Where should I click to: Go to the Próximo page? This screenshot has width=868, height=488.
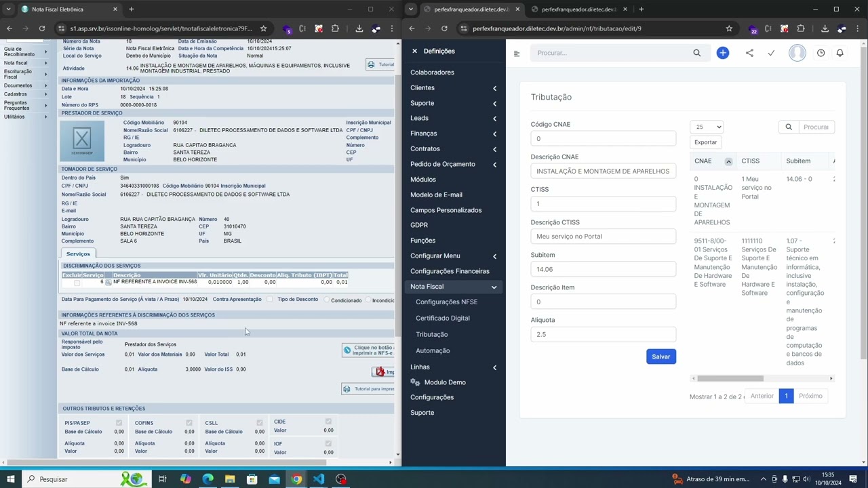810,396
